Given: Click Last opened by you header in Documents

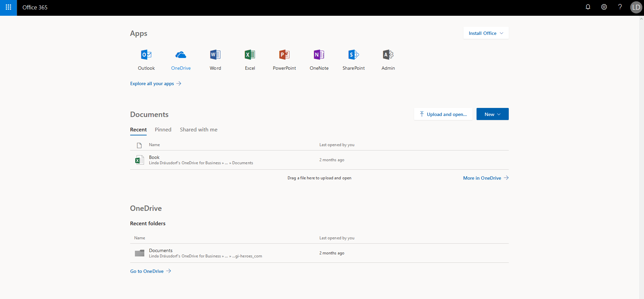Looking at the screenshot, I should pyautogui.click(x=337, y=145).
